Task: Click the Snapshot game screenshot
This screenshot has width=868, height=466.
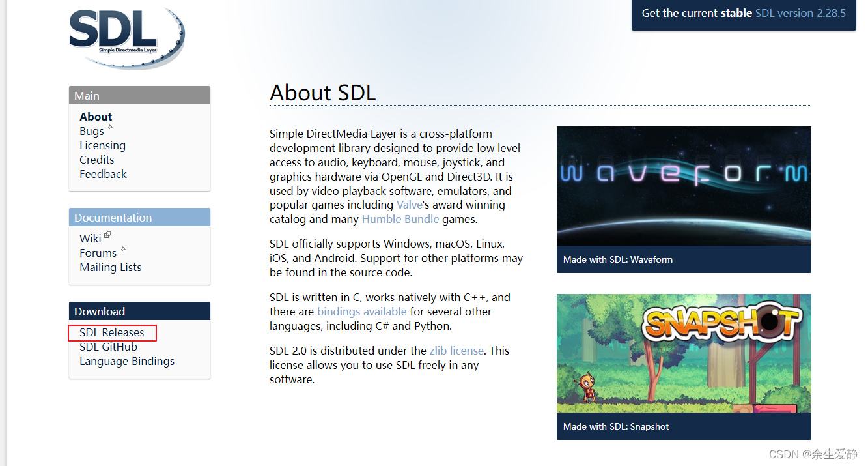Action: click(684, 353)
